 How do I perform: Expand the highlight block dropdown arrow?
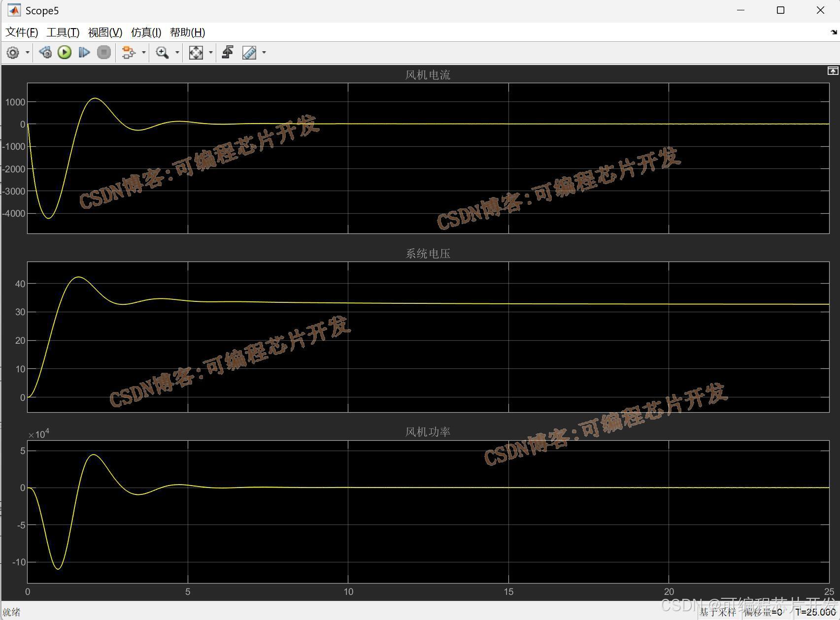[144, 53]
